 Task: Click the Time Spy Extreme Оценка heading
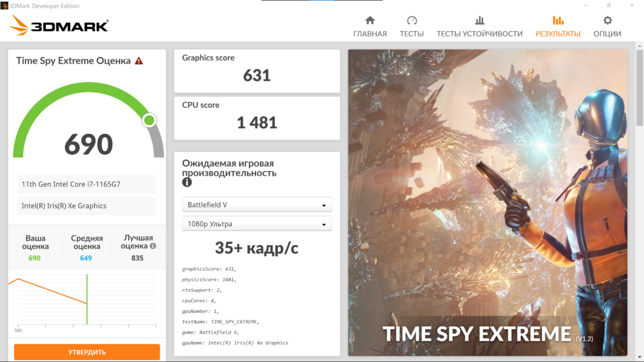(74, 61)
